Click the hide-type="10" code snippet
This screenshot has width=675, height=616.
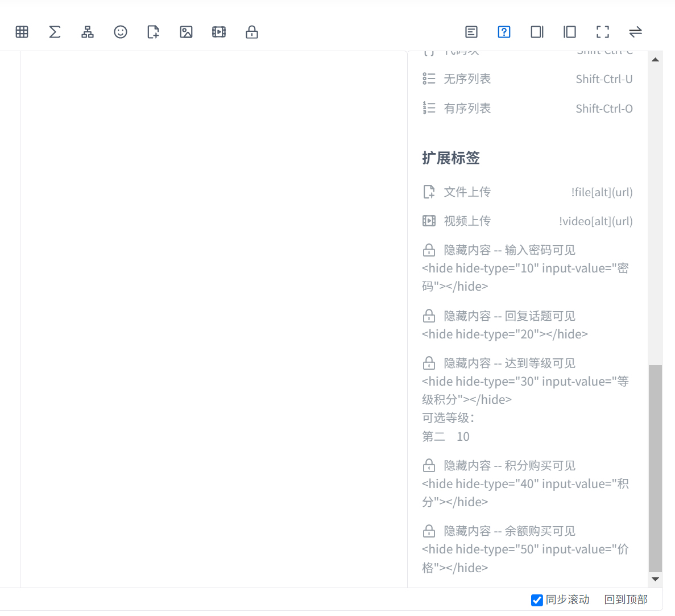click(525, 277)
